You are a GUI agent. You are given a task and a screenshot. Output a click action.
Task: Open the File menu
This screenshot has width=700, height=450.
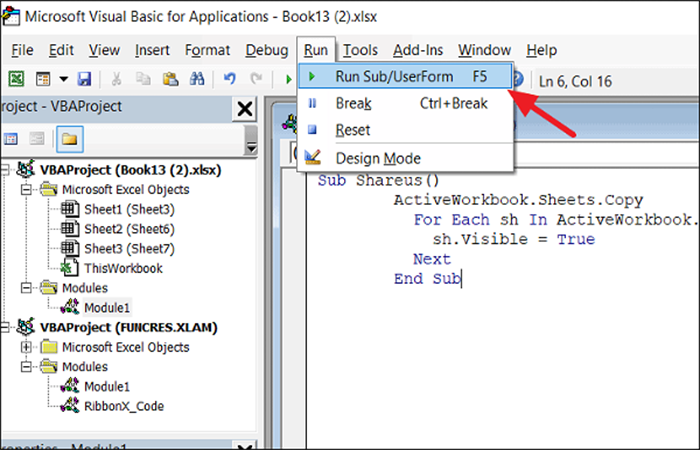pyautogui.click(x=22, y=50)
